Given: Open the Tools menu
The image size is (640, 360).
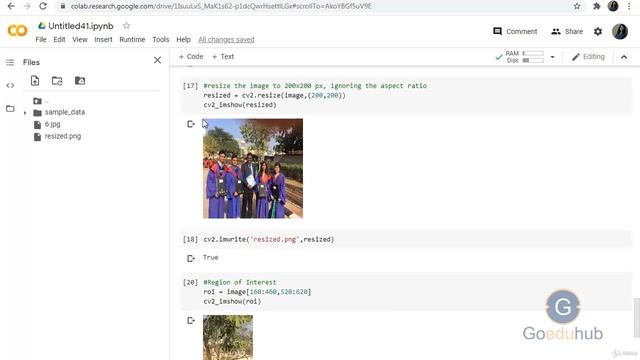Looking at the screenshot, I should [161, 40].
